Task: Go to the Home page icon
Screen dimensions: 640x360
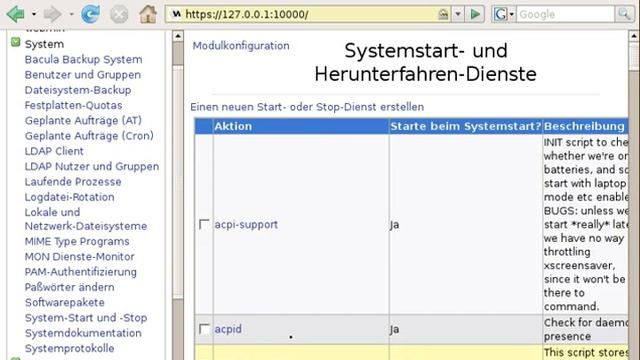Action: click(x=148, y=14)
